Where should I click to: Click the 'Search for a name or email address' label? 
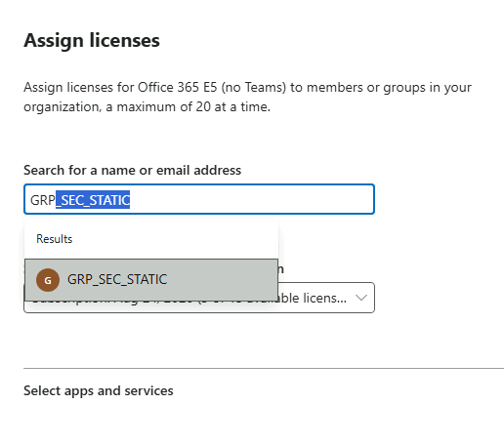click(132, 170)
